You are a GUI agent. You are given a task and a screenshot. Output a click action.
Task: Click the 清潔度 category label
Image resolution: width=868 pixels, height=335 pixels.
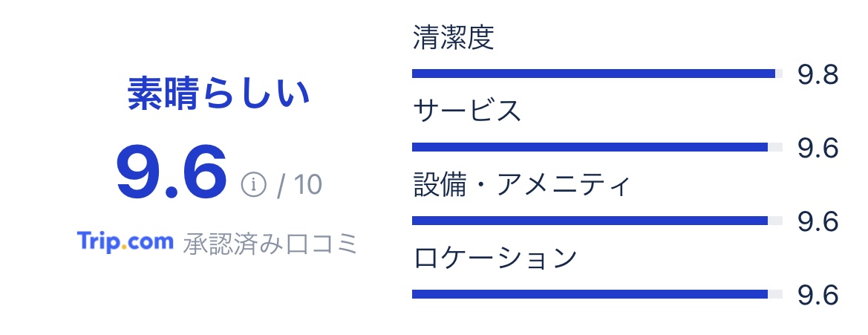[453, 38]
